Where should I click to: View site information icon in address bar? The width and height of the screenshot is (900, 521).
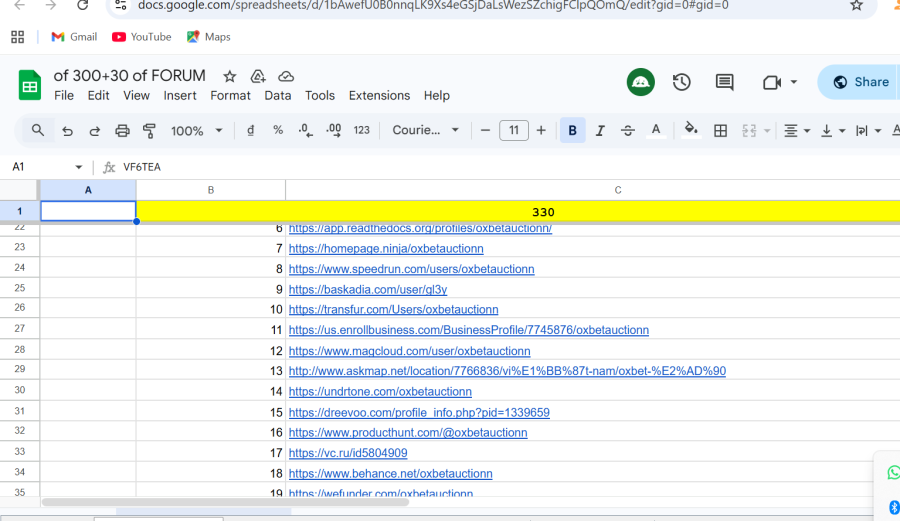[121, 6]
